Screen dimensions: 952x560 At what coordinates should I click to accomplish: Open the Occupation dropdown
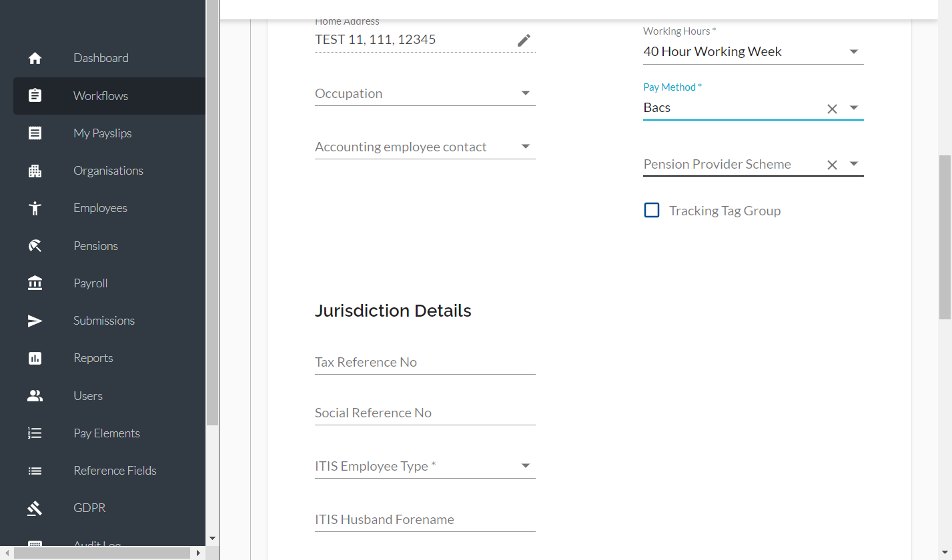tap(526, 93)
